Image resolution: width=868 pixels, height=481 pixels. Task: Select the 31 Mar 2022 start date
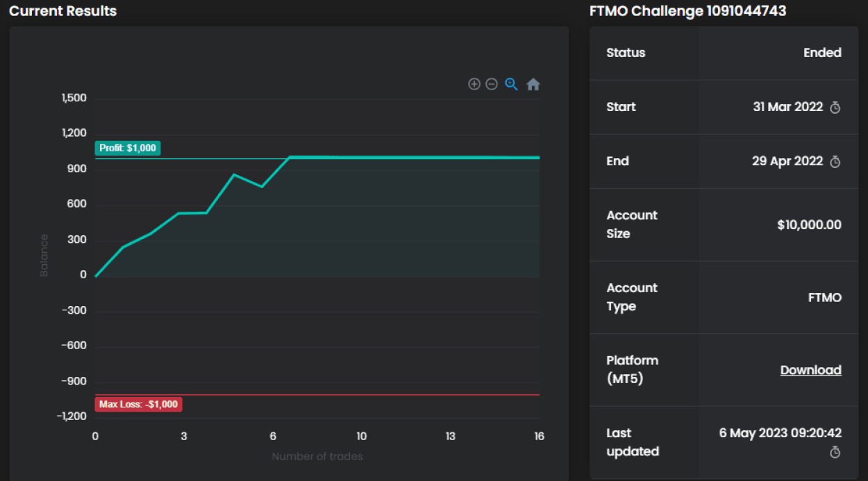point(787,107)
